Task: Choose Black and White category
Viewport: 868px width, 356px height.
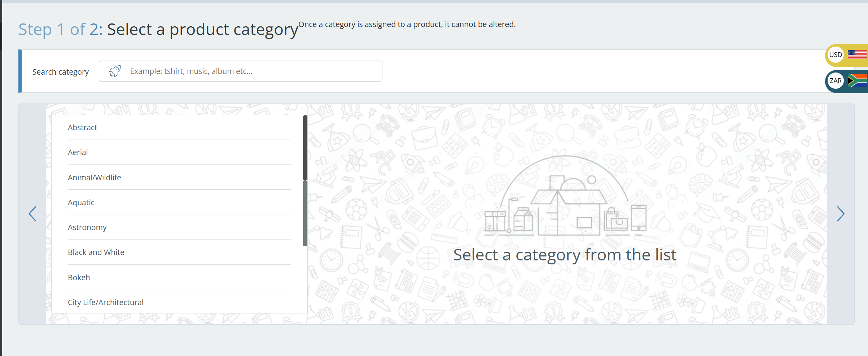Action: [179, 252]
